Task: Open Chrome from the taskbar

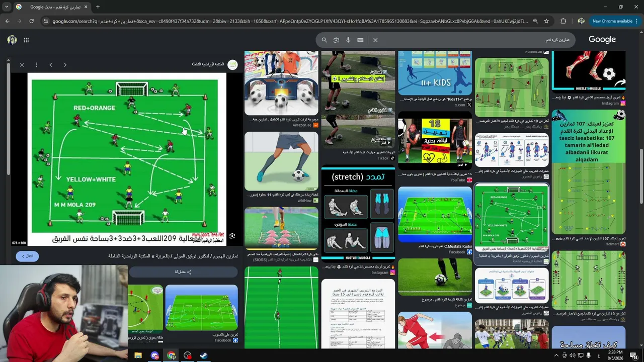Action: (171, 355)
